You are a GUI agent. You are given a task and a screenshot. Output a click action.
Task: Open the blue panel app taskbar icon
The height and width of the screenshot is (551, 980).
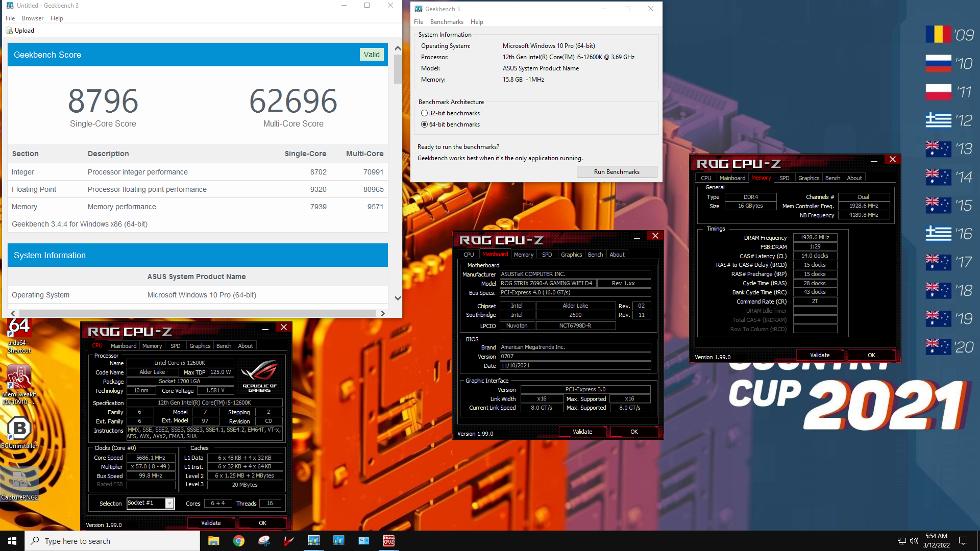[363, 541]
